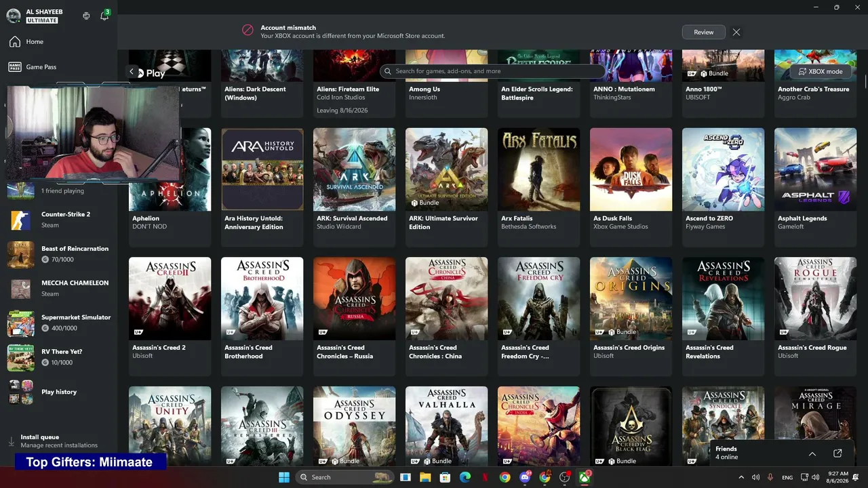Dismiss the Account mismatch banner
The width and height of the screenshot is (868, 488).
(x=736, y=32)
